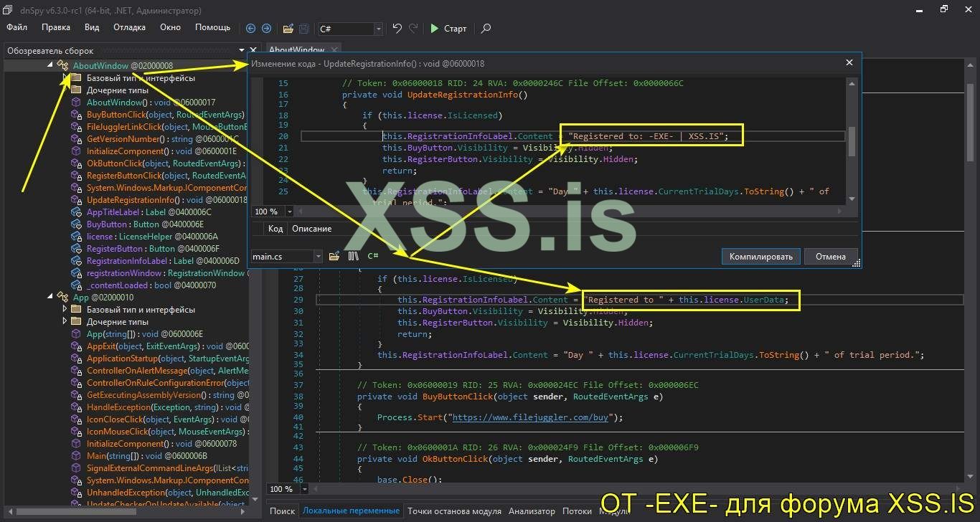Open the Точки останова модуля tab
980x522 pixels.
pos(454,511)
